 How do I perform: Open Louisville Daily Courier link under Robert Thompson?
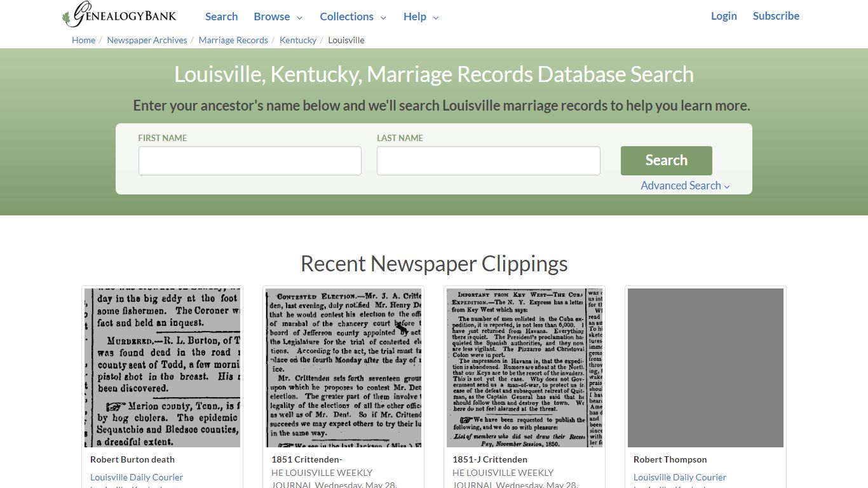pos(680,477)
